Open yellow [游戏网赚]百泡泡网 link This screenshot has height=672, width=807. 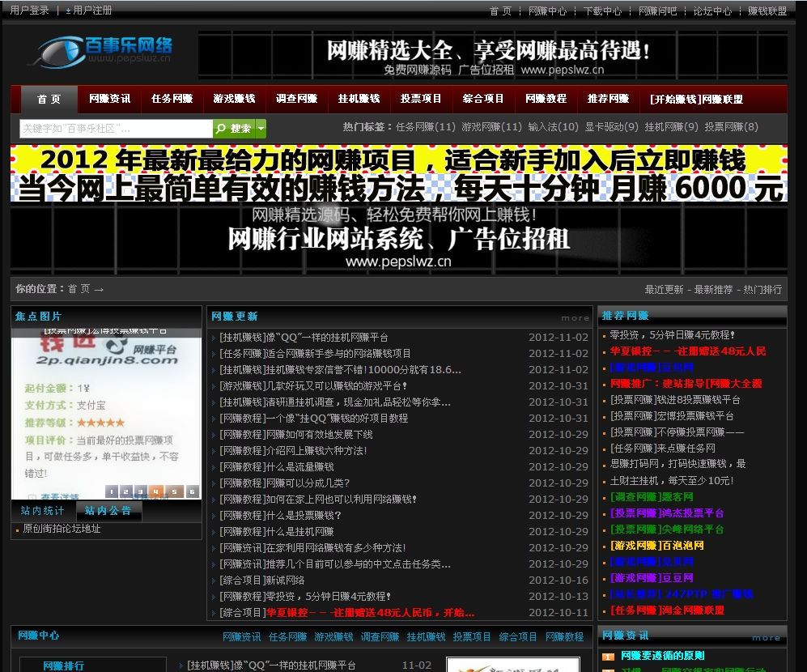[656, 546]
